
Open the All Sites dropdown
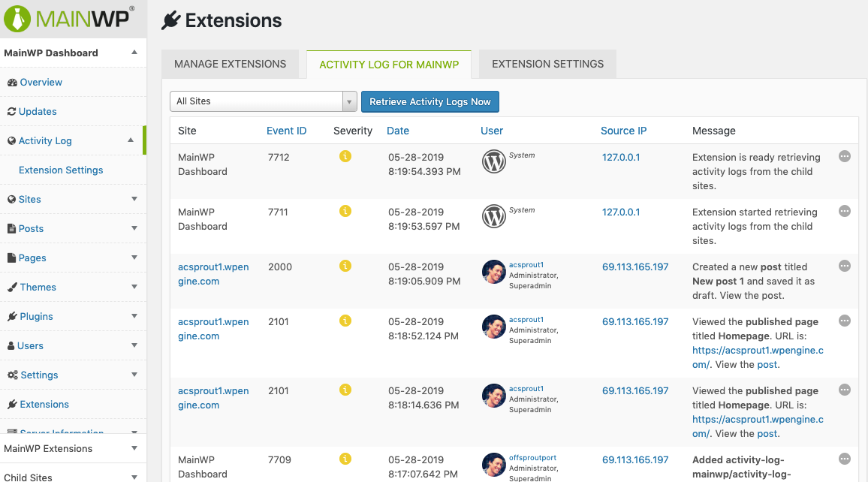pyautogui.click(x=263, y=102)
